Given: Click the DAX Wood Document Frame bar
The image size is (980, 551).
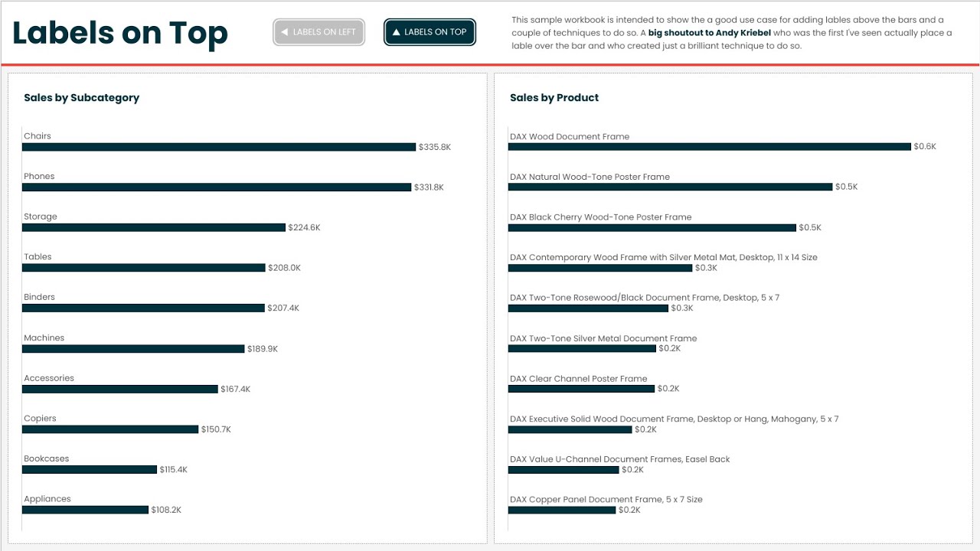Looking at the screenshot, I should (x=710, y=146).
